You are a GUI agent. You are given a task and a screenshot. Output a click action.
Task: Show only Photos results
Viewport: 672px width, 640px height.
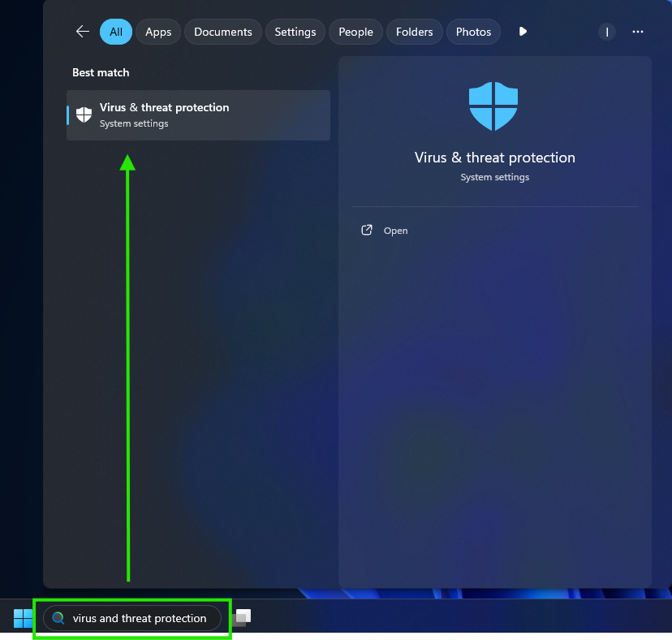473,32
